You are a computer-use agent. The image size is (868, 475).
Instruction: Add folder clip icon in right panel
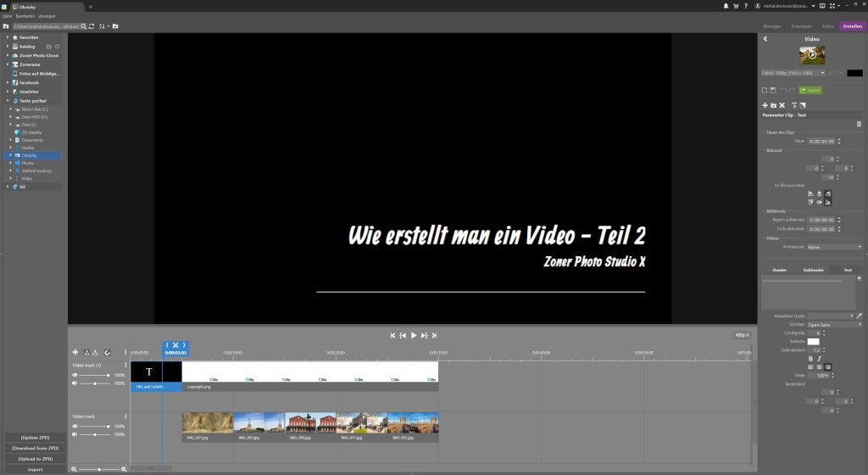pos(773,105)
